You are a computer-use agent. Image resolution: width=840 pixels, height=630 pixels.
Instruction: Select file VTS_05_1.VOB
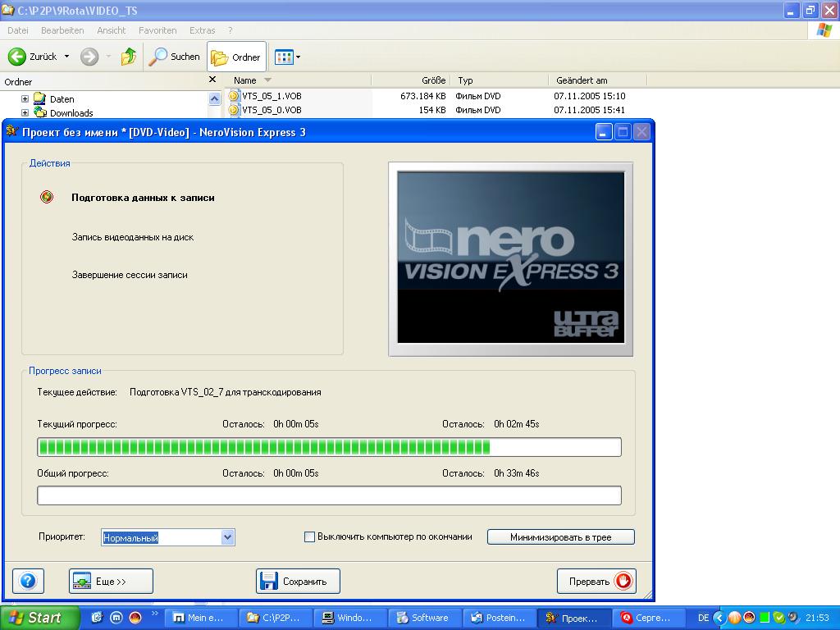pyautogui.click(x=272, y=96)
